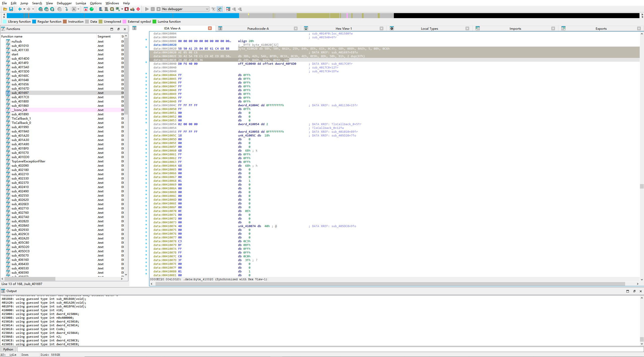Click the red stop-sign breakpoint icon
644x357 pixels.
(138, 9)
